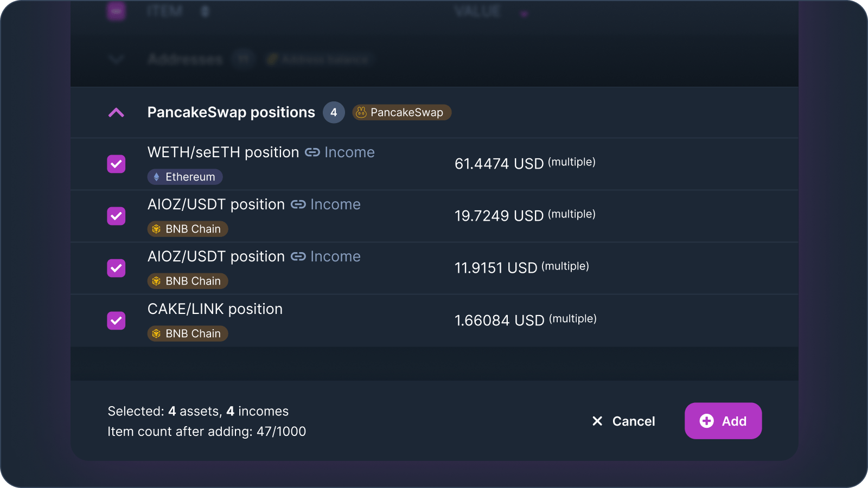Click the BNB Chain icon on CAKE/LINK row
868x488 pixels.
157,333
